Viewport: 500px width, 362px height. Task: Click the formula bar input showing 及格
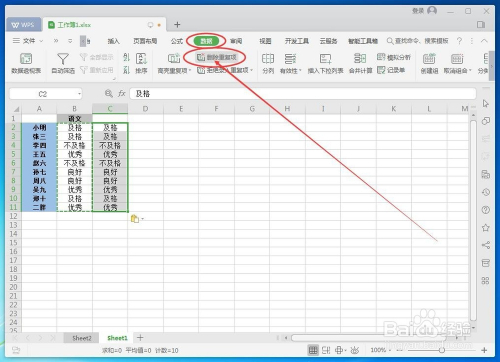[x=302, y=94]
